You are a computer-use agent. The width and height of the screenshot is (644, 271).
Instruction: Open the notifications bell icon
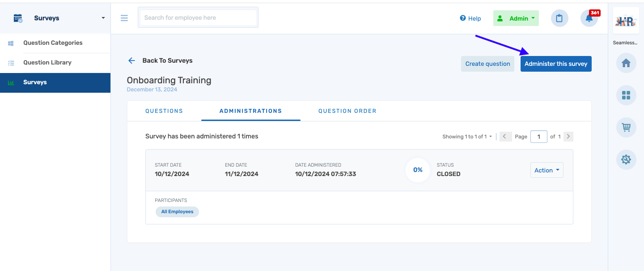coord(589,18)
